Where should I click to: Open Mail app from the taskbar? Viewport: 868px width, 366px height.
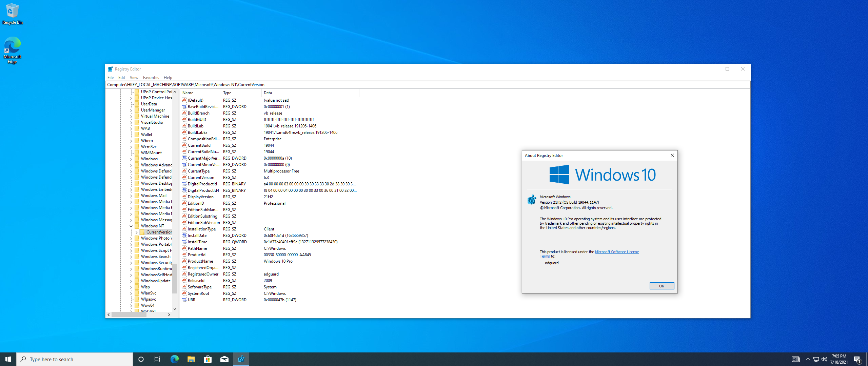coord(224,359)
